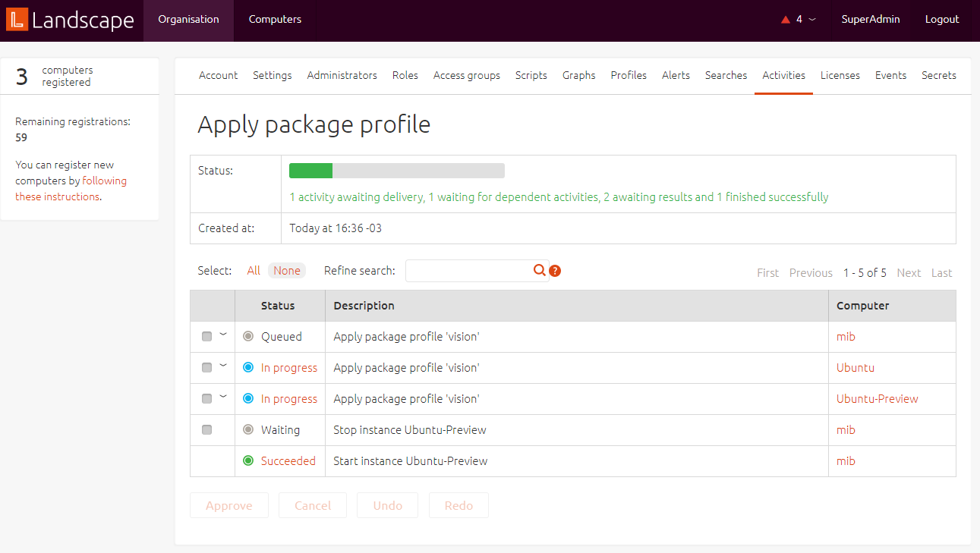Switch to the Searches tab
Viewport: 980px width, 553px height.
pos(726,75)
